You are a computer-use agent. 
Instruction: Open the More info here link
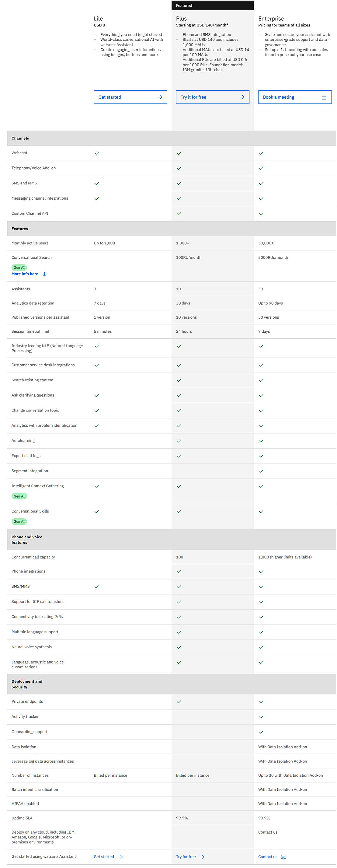tap(25, 274)
